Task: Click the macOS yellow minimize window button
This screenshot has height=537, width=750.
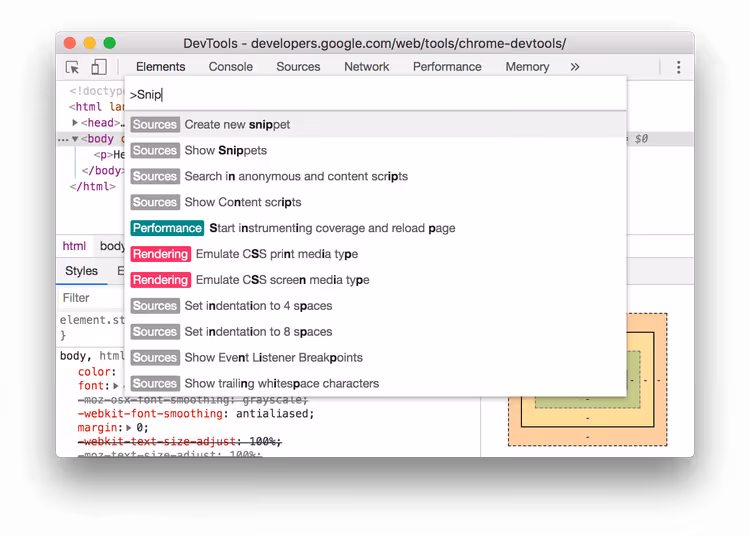Action: tap(89, 43)
